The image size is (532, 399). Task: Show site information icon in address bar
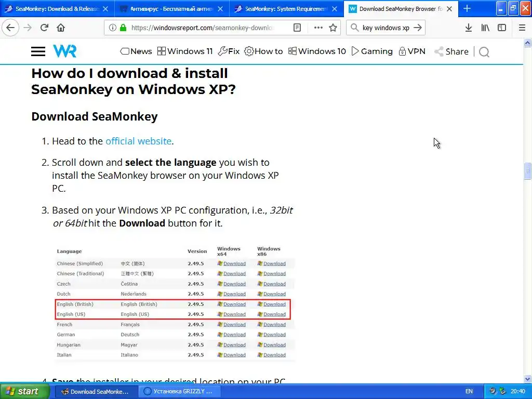point(113,28)
